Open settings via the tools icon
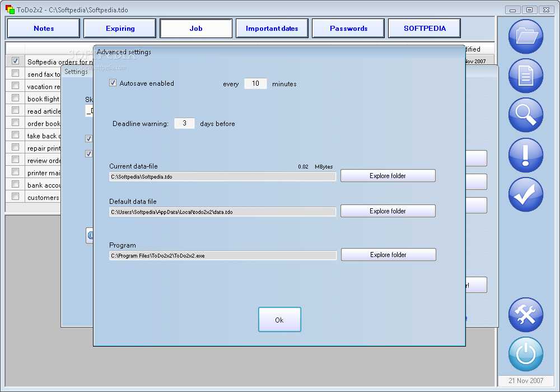560x392 pixels. (525, 315)
